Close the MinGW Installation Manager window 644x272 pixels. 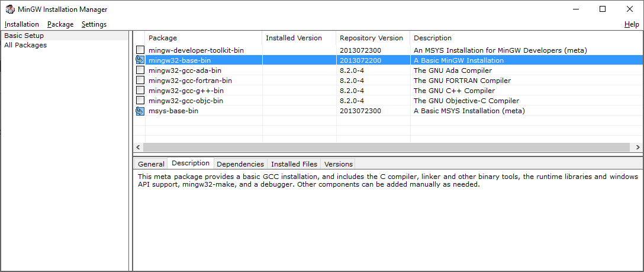click(x=630, y=9)
